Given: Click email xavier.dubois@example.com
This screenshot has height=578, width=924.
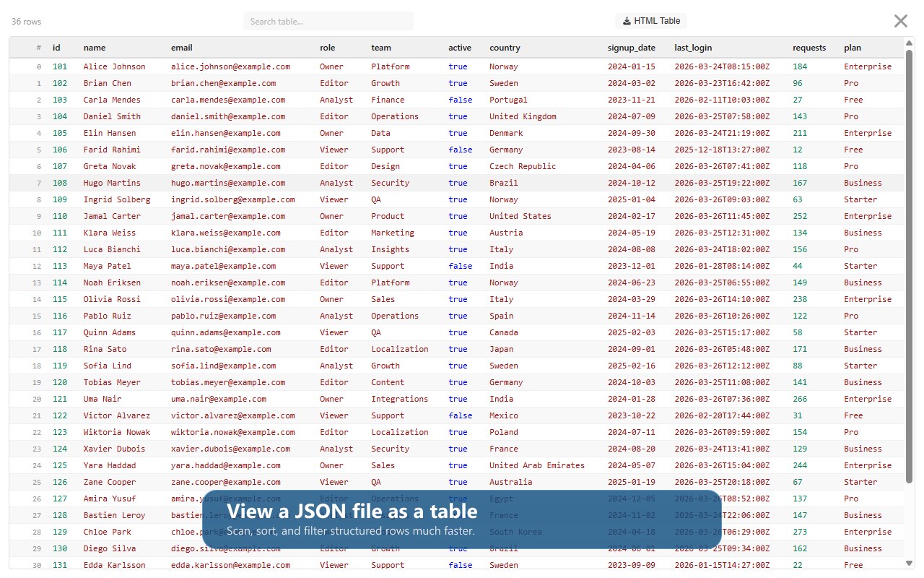Looking at the screenshot, I should pos(232,449).
